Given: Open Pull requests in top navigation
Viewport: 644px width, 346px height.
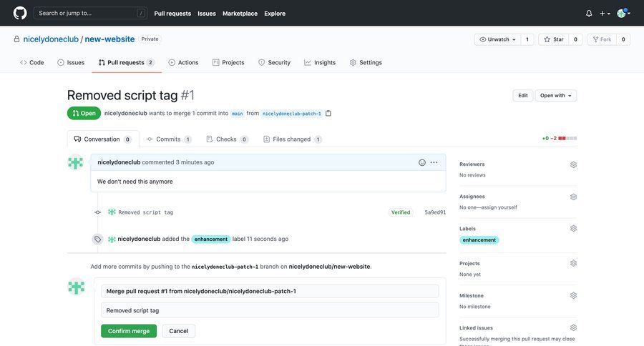Looking at the screenshot, I should click(x=172, y=14).
